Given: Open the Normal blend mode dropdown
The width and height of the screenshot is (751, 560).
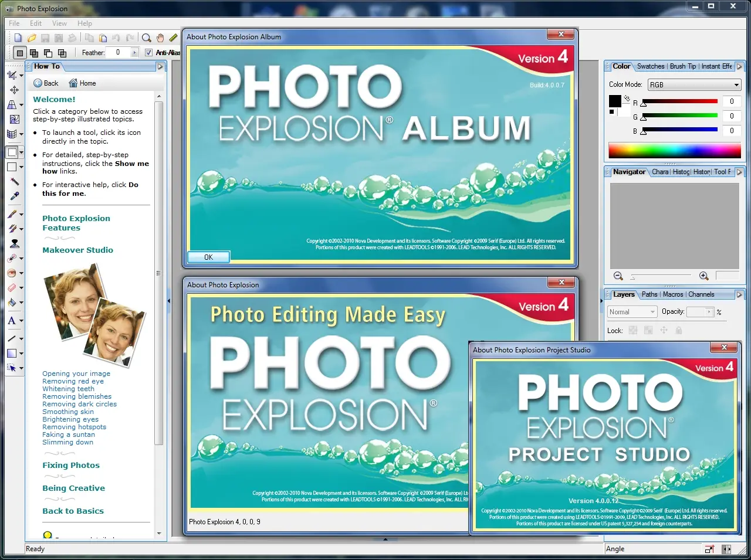Looking at the screenshot, I should pyautogui.click(x=632, y=312).
